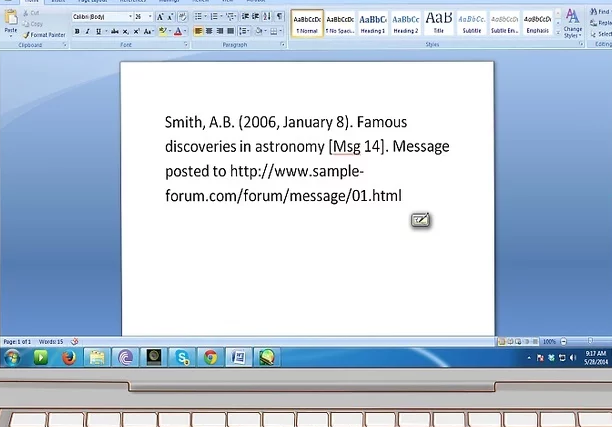Click the text highlight marker icon
Viewport: 612px width, 427px height.
(x=162, y=31)
